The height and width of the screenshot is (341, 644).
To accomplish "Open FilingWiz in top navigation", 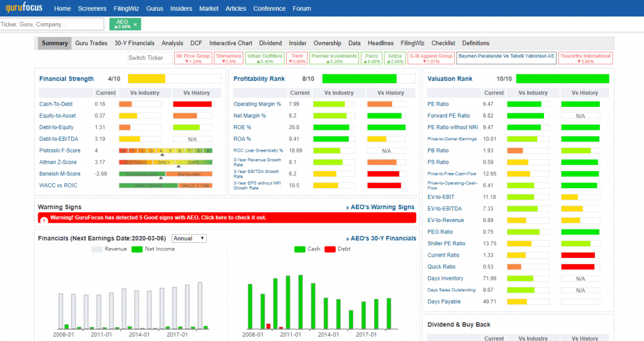I will tap(126, 8).
